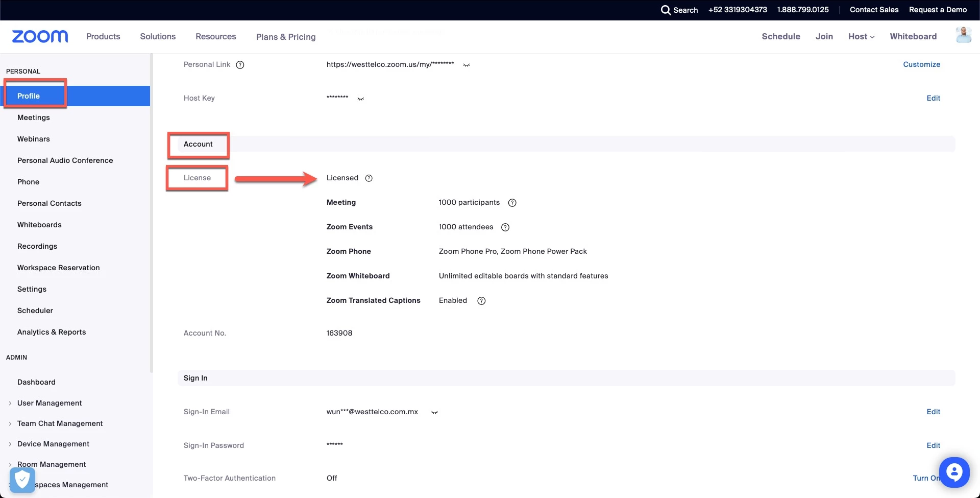The image size is (980, 498).
Task: Open Settings in sidebar
Action: (32, 289)
